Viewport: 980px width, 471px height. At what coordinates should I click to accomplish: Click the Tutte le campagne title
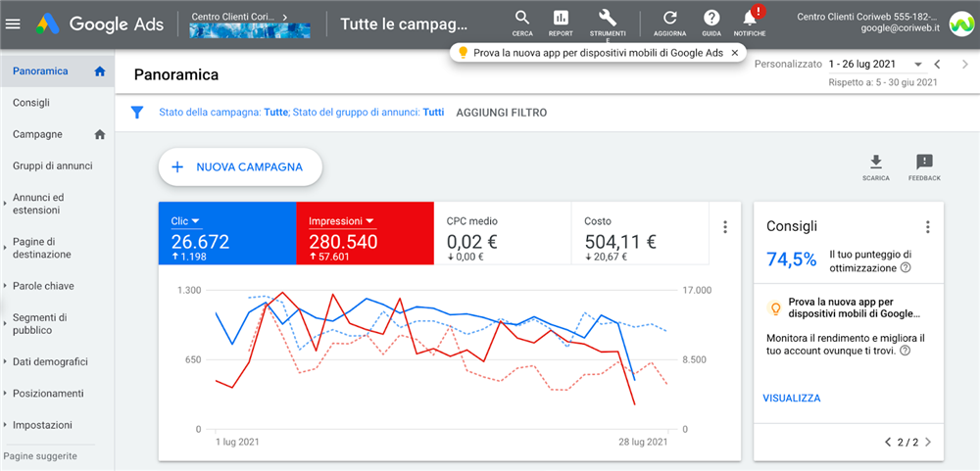tap(404, 24)
